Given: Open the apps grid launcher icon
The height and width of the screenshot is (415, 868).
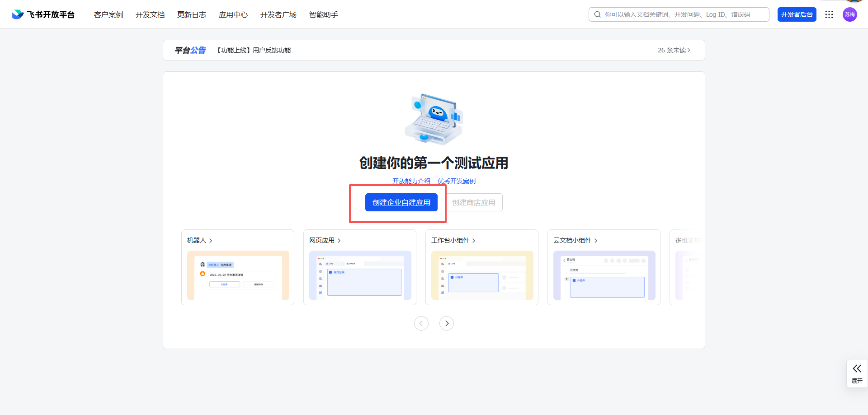Looking at the screenshot, I should pyautogui.click(x=829, y=14).
